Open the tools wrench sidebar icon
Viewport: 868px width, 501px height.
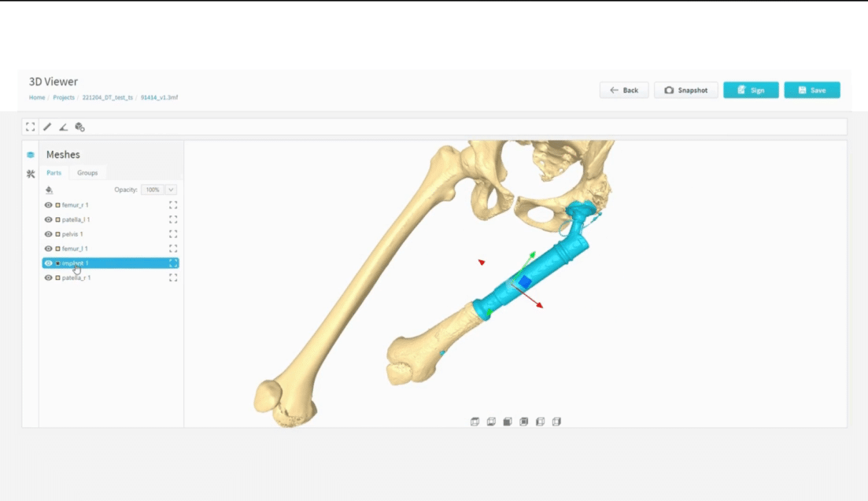31,174
